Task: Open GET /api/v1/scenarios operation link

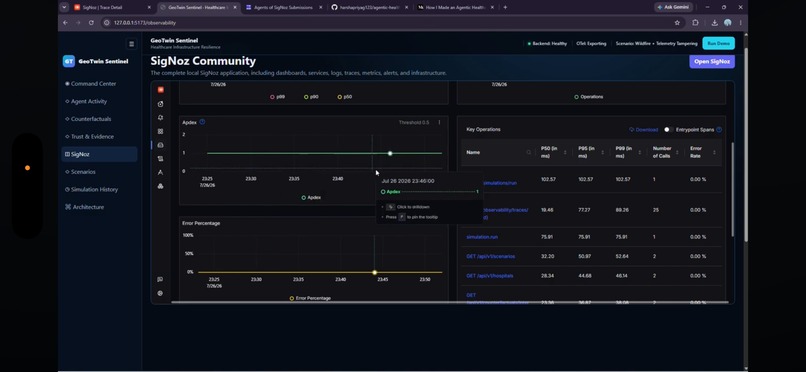Action: tap(490, 256)
